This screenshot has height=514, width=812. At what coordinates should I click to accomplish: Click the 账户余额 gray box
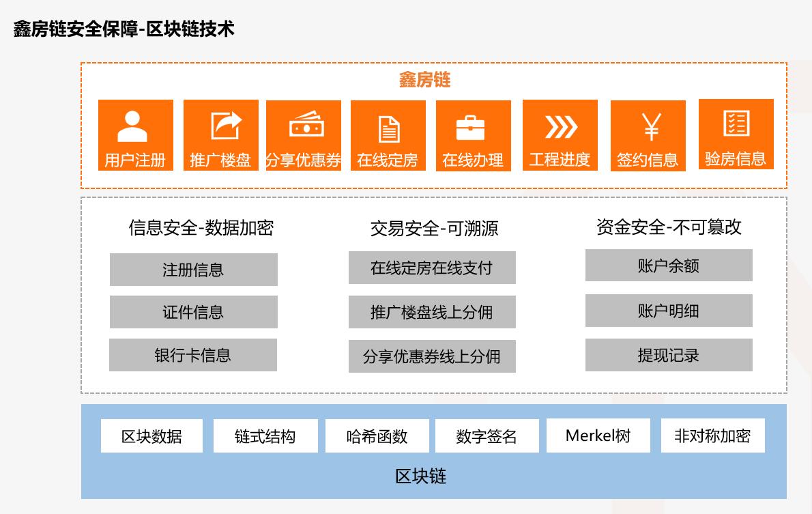click(x=669, y=266)
